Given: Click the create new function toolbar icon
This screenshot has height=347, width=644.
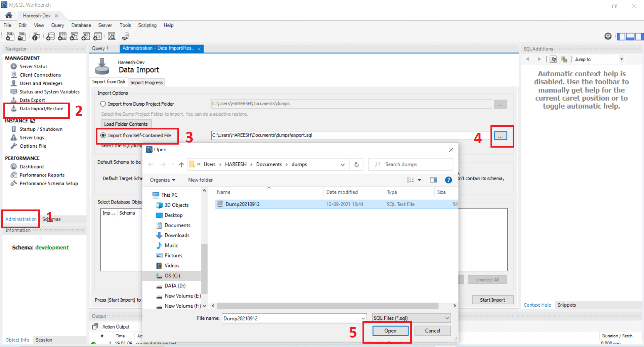Looking at the screenshot, I should [97, 36].
